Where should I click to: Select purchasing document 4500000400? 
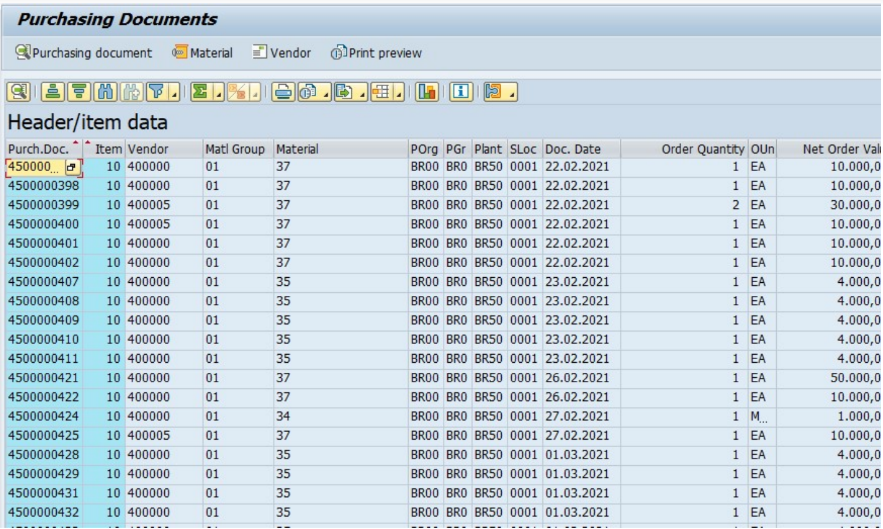[43, 224]
